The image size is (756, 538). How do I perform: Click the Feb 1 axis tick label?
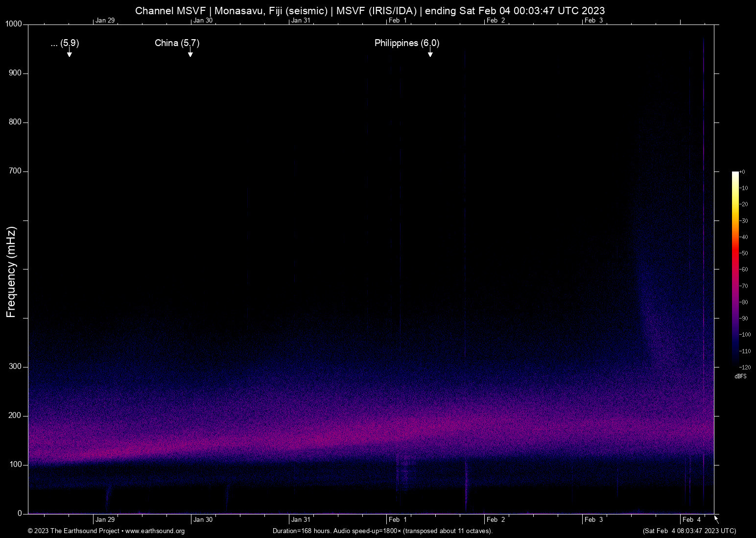[x=398, y=519]
